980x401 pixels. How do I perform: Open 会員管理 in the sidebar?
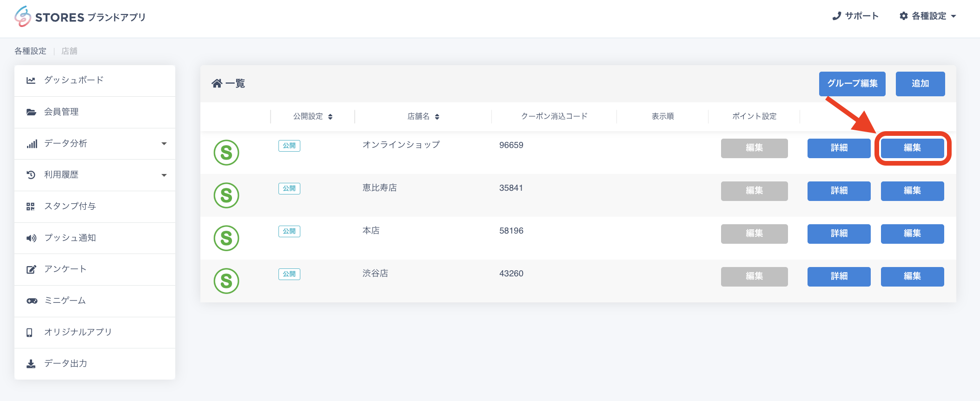[x=95, y=112]
